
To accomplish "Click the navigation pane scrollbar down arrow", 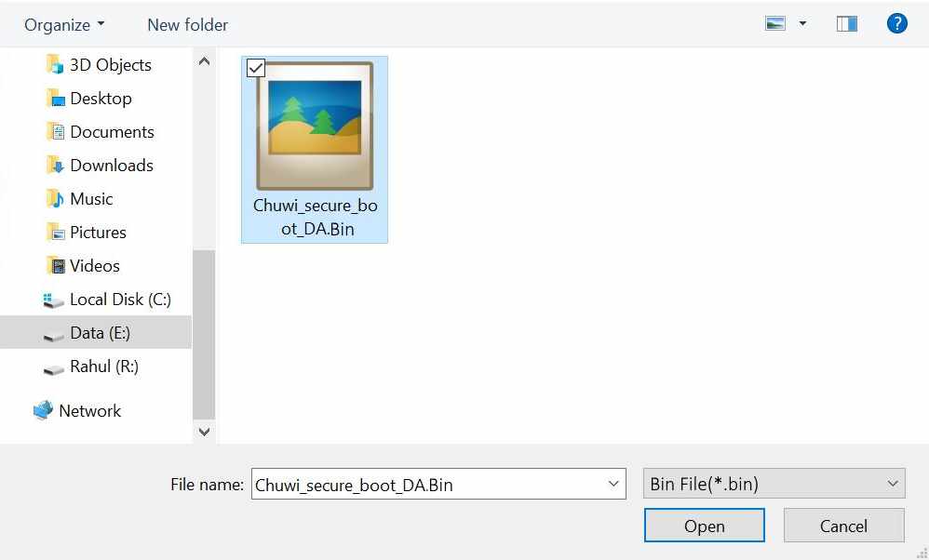I will tap(204, 432).
